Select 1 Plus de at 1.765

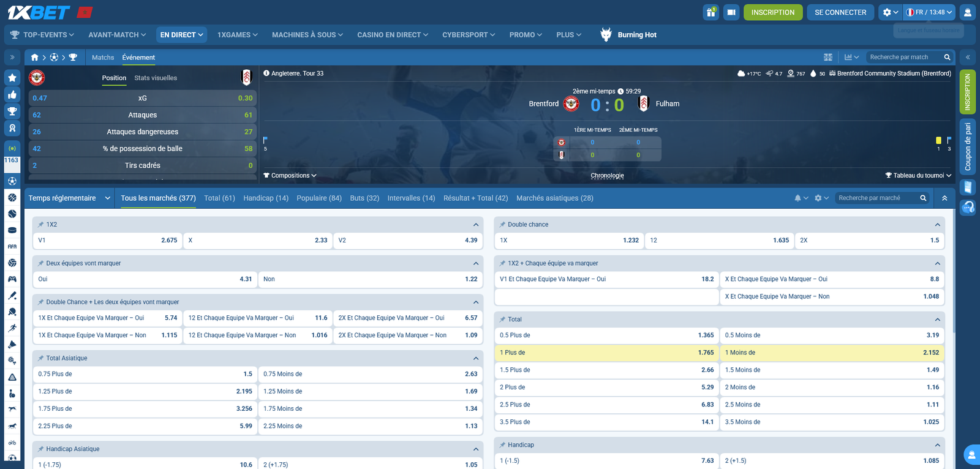(x=606, y=353)
